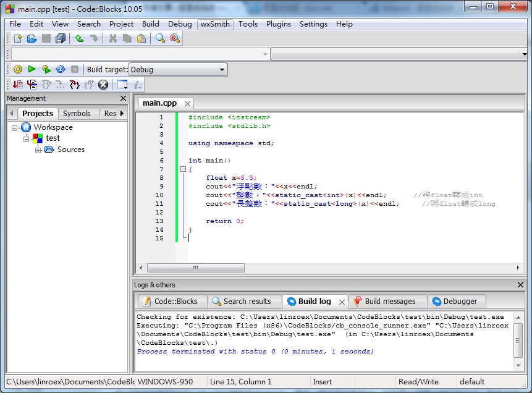Open Find with magnifier icon
The width and height of the screenshot is (532, 393).
(160, 38)
